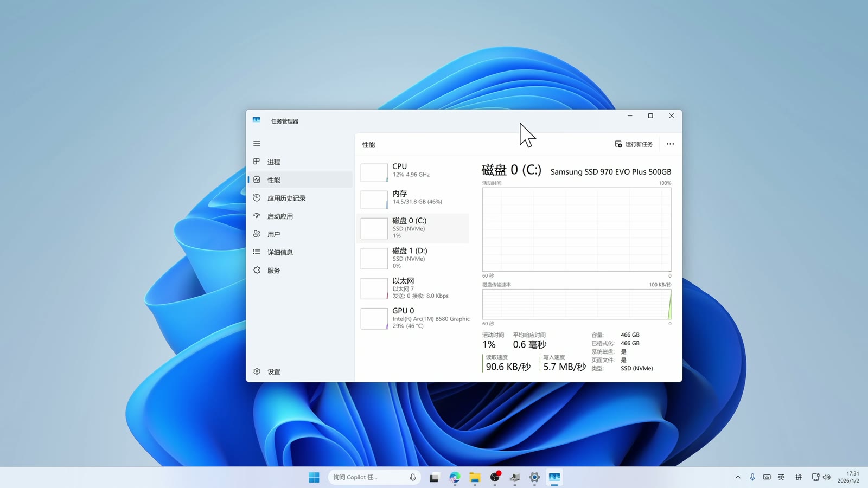Click the 服务 puzzle-gear icon
Screen dimensions: 868x488
point(257,270)
